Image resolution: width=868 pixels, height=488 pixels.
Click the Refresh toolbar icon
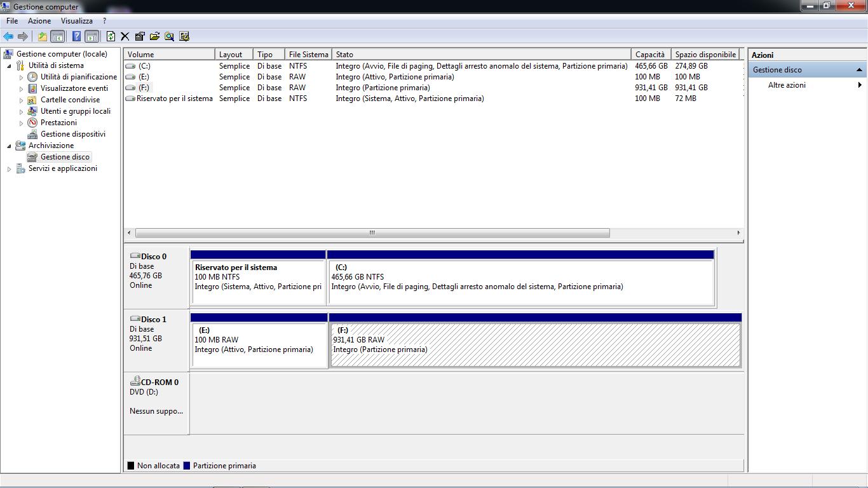click(111, 36)
